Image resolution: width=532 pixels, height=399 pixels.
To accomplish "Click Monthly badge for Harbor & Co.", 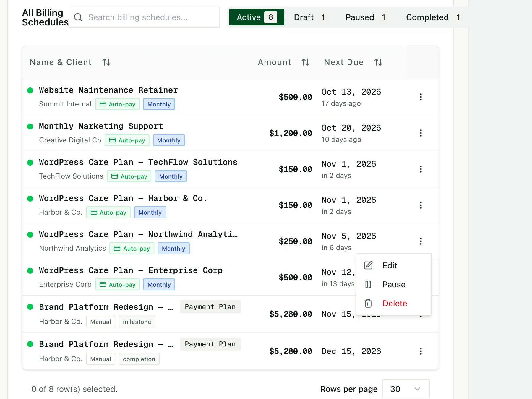I will tap(150, 212).
